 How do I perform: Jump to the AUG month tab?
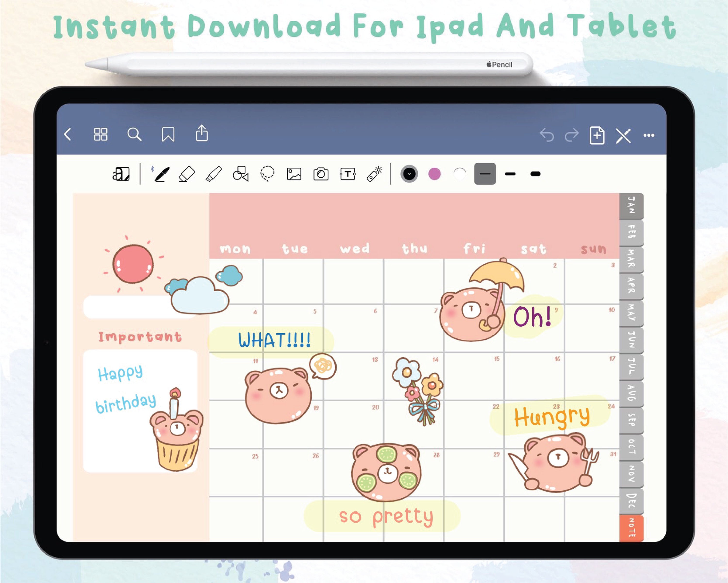631,394
